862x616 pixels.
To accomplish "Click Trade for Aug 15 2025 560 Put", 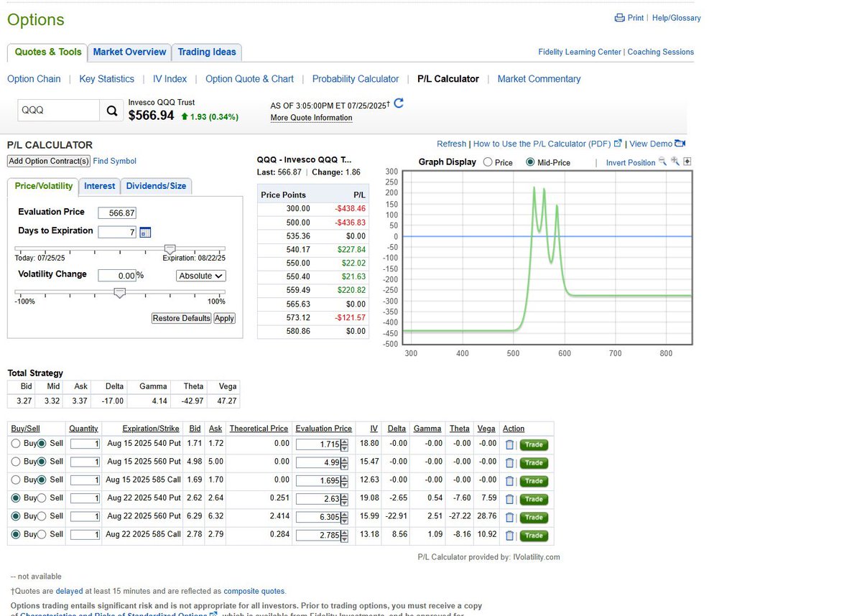I will tap(534, 462).
